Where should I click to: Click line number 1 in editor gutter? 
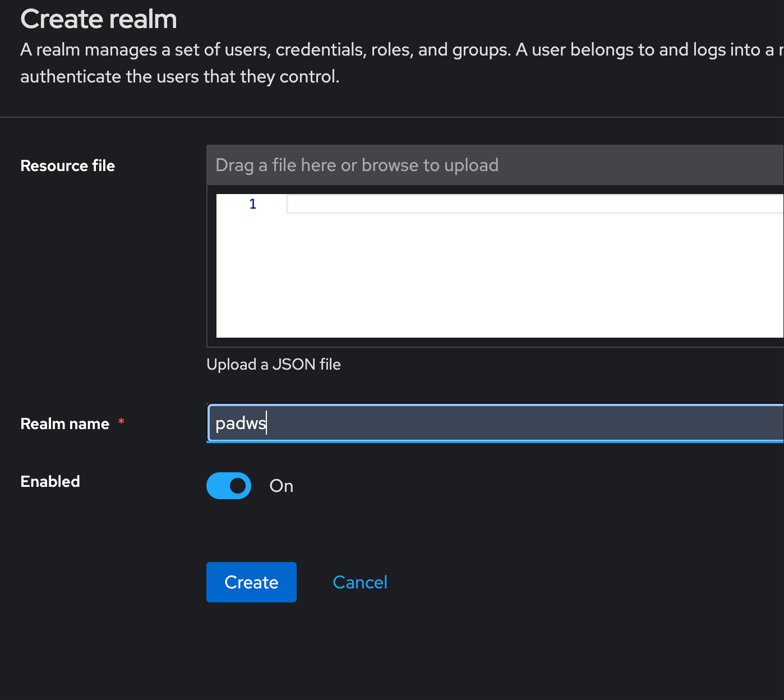point(253,204)
